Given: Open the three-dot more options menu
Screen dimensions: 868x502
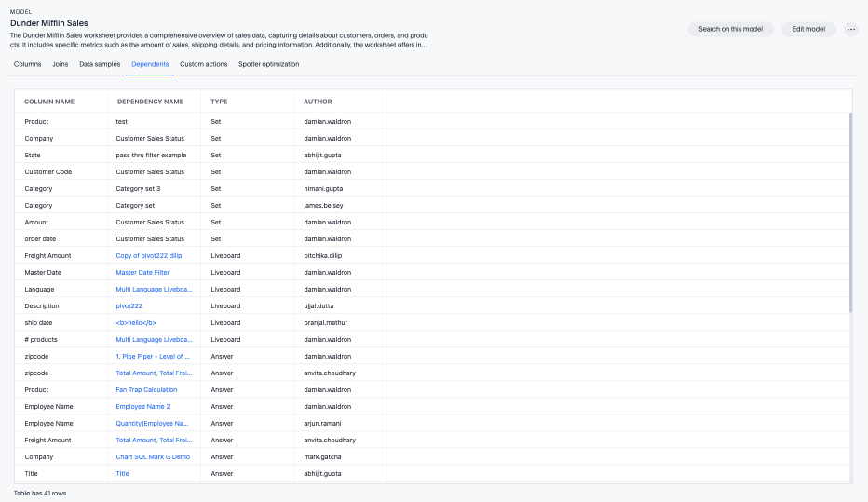Looking at the screenshot, I should 850,29.
